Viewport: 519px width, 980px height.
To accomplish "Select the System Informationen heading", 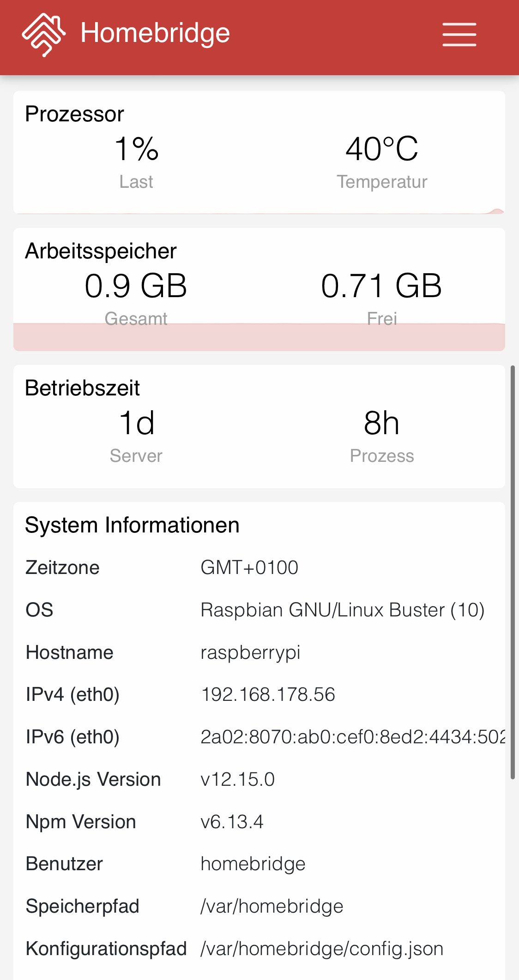I will click(x=132, y=525).
